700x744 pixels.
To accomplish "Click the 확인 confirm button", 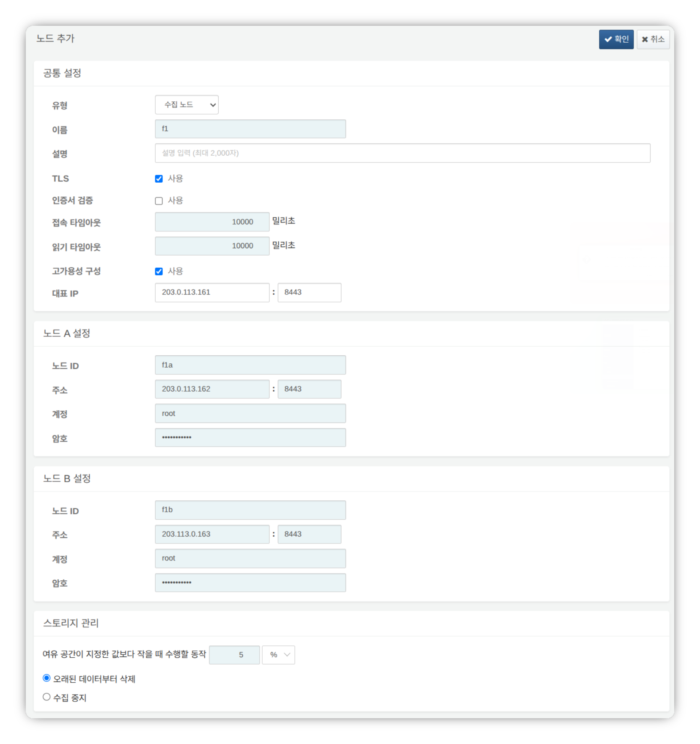I will [x=616, y=39].
